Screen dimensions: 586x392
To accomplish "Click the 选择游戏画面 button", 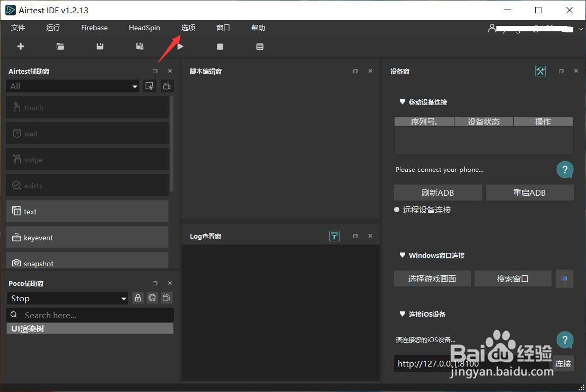I will tap(432, 278).
